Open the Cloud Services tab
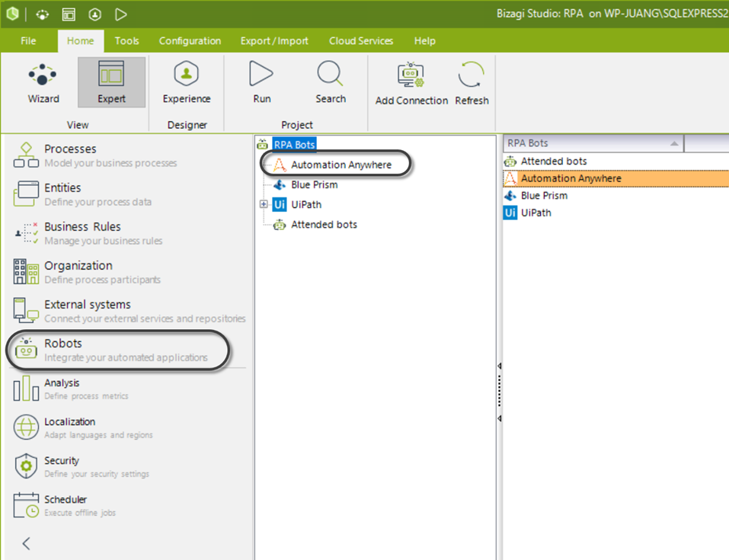729x560 pixels. tap(361, 41)
